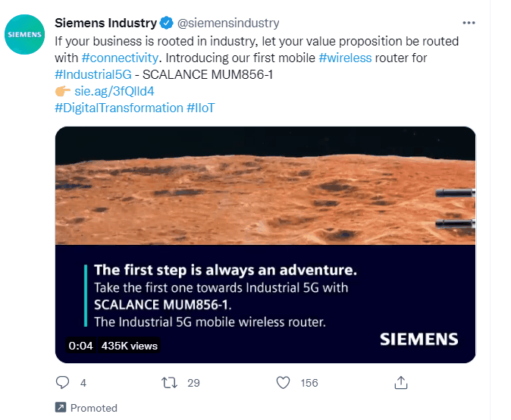Open the #wireless hashtag link
The height and width of the screenshot is (420, 511).
(345, 57)
